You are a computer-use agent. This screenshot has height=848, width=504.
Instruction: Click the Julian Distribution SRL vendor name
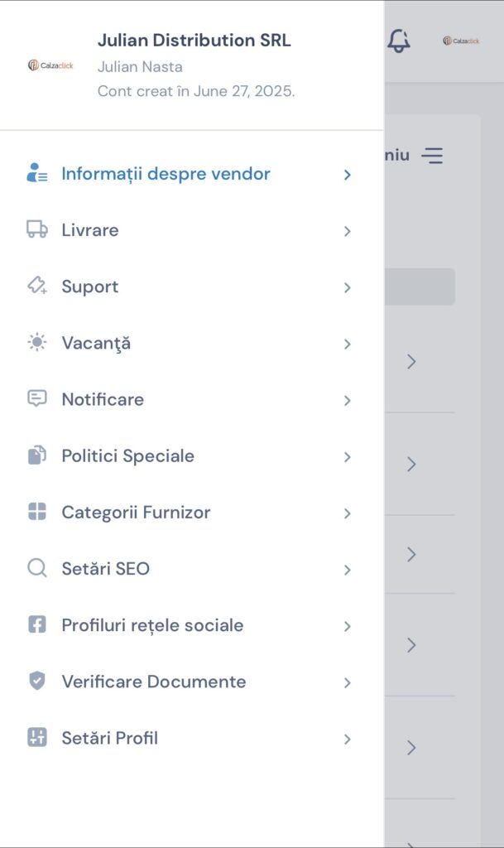pyautogui.click(x=194, y=40)
